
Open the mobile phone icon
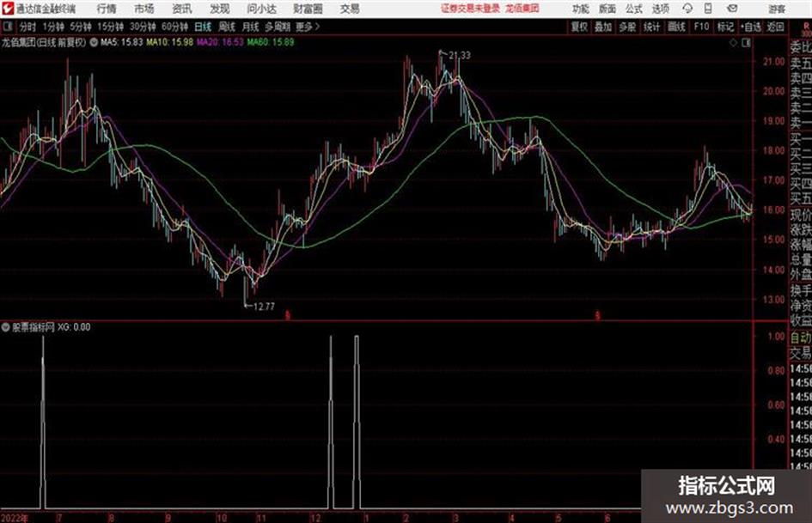tap(708, 9)
